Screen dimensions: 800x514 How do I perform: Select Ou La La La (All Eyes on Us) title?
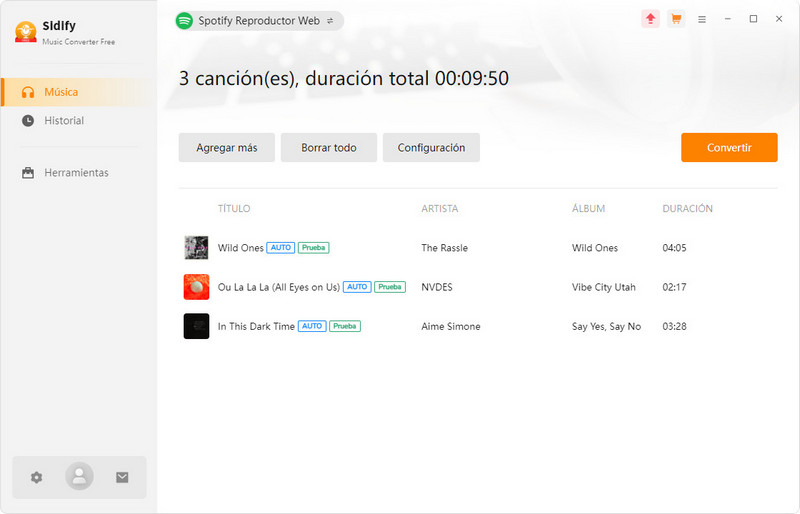click(279, 287)
